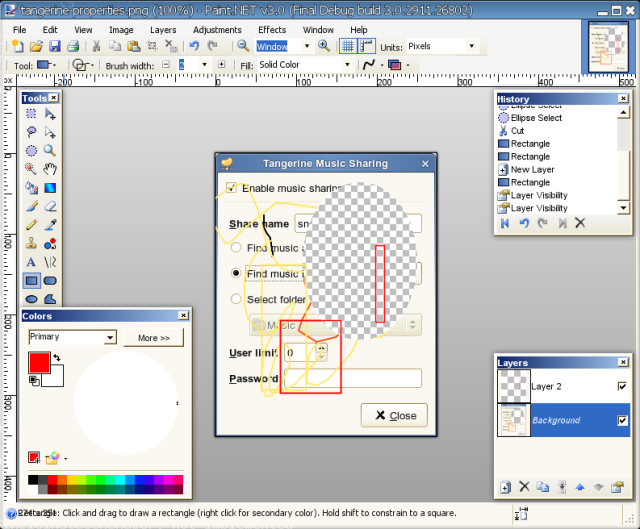Select the Pan hand tool
Viewport: 640px width, 529px height.
point(50,169)
